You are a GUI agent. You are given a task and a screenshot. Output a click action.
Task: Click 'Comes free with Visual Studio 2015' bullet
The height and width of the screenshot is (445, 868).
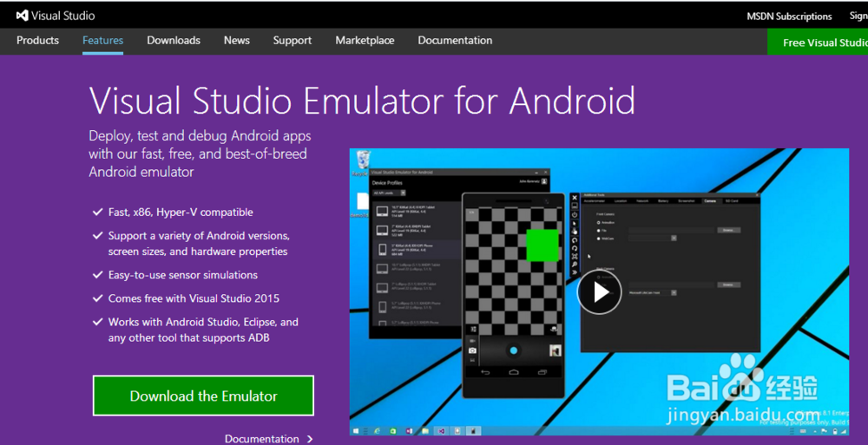194,298
